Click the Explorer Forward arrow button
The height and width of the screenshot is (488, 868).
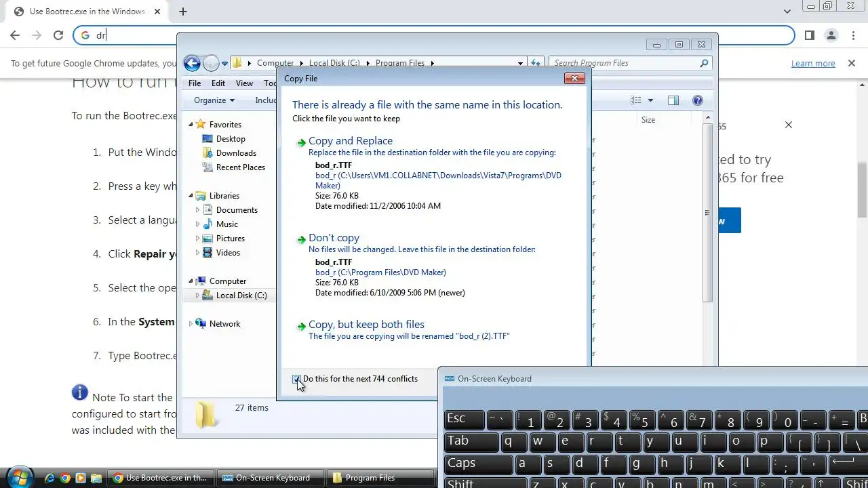click(x=211, y=63)
